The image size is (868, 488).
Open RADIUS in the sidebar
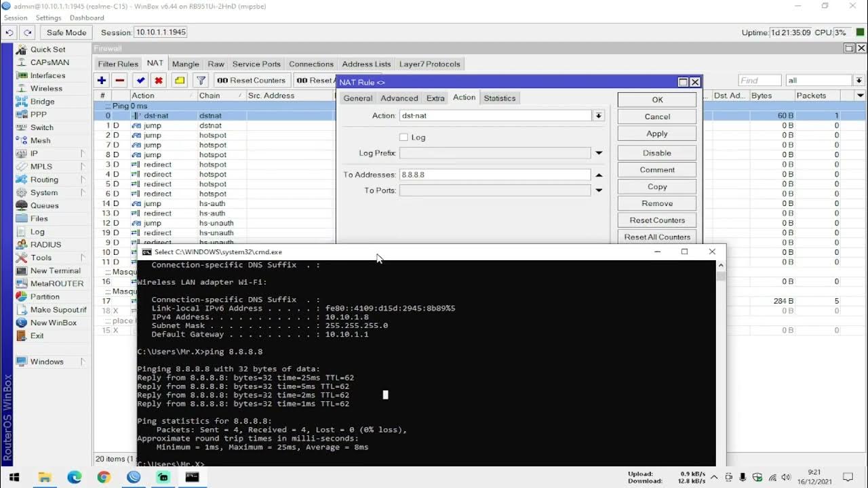coord(45,245)
